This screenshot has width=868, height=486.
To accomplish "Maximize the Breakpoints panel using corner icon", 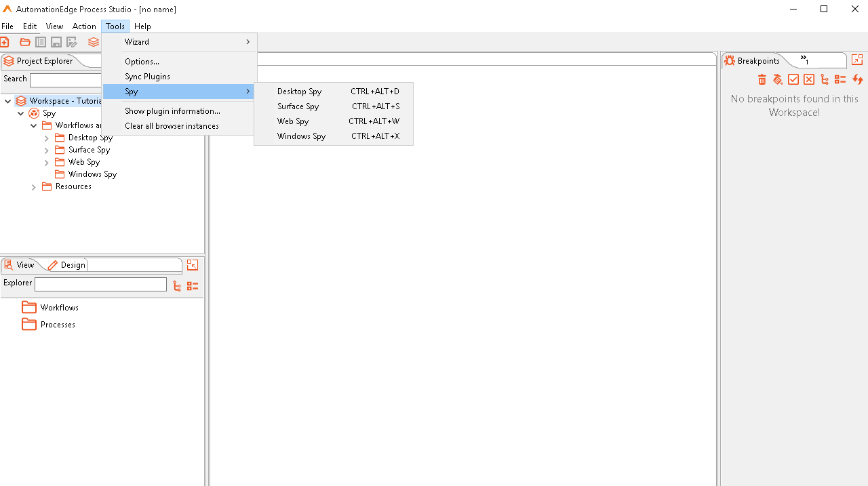I will [x=857, y=60].
